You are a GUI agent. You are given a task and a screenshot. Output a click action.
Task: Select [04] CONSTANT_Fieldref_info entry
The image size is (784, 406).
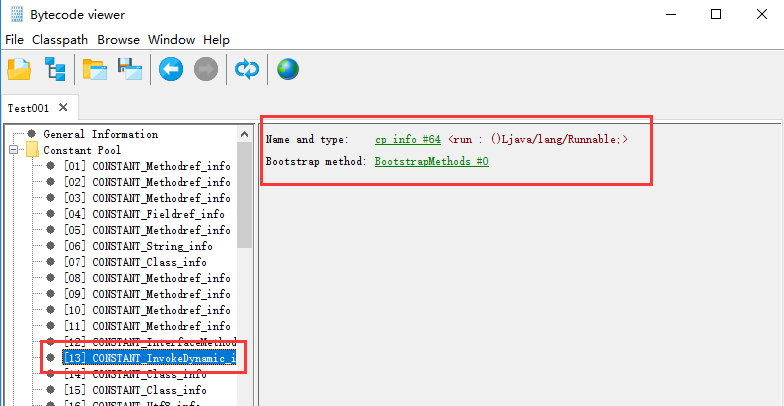pos(144,214)
